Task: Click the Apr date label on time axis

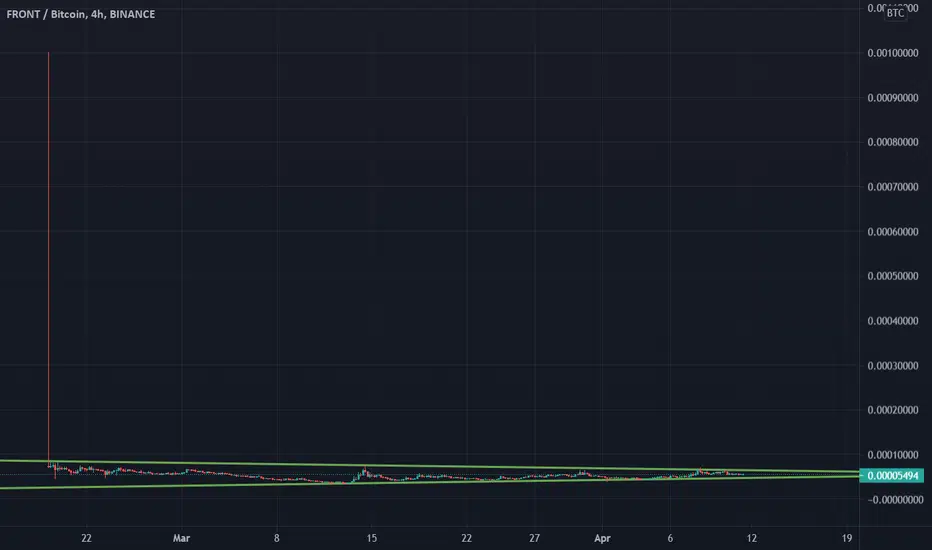Action: pyautogui.click(x=602, y=538)
